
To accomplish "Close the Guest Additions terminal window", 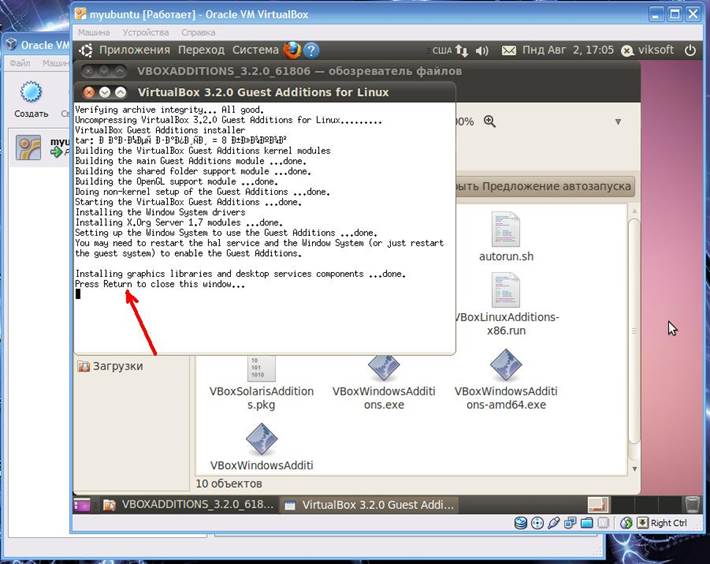I will coord(89,92).
